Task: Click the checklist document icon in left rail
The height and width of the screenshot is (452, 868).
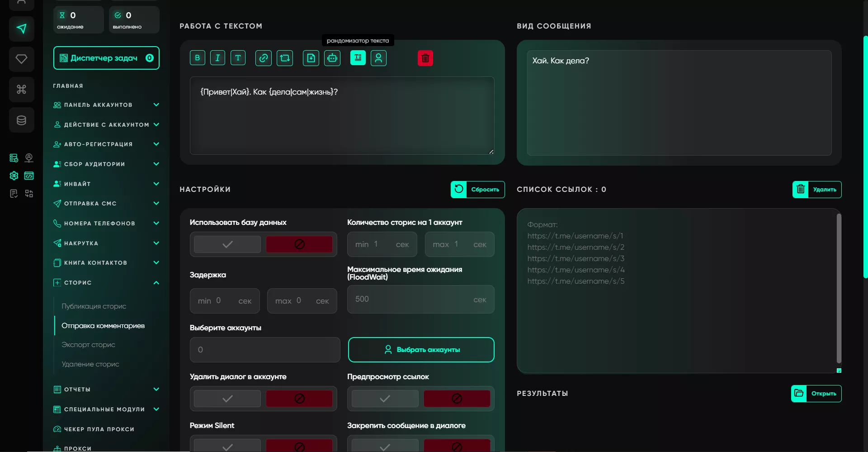Action: click(x=14, y=194)
